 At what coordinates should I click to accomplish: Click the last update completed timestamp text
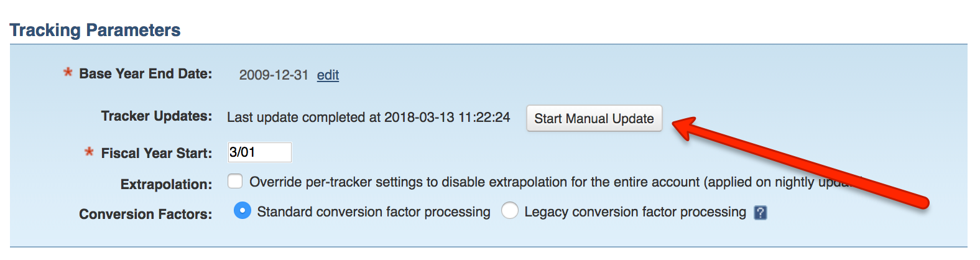coord(368,118)
